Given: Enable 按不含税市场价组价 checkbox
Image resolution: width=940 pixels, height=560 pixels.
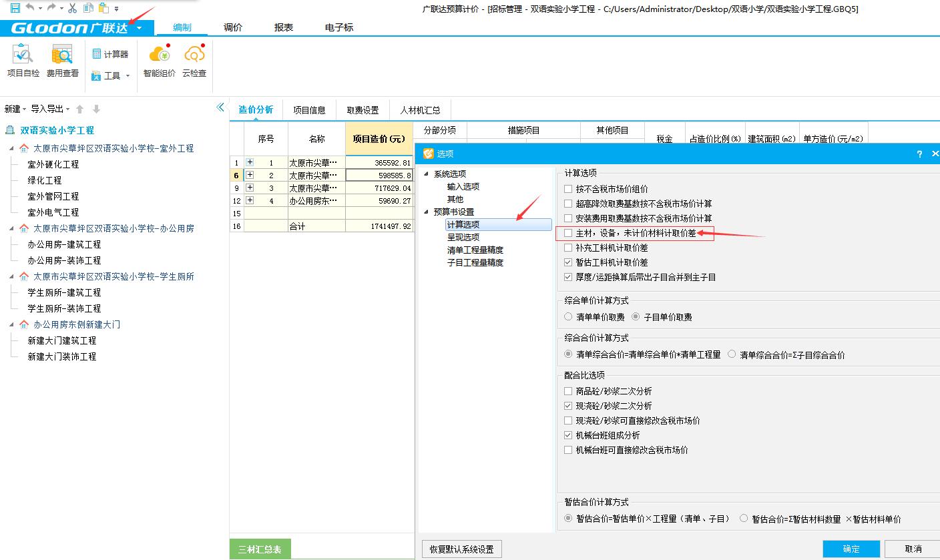Looking at the screenshot, I should tap(568, 189).
